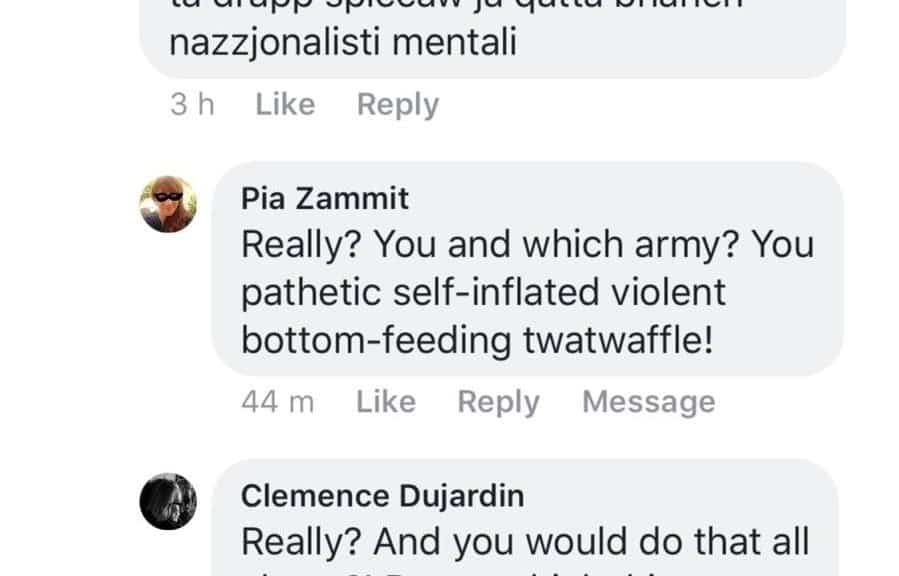This screenshot has height=576, width=899.
Task: Click 'Really? And you would do that all' text
Action: tap(524, 543)
